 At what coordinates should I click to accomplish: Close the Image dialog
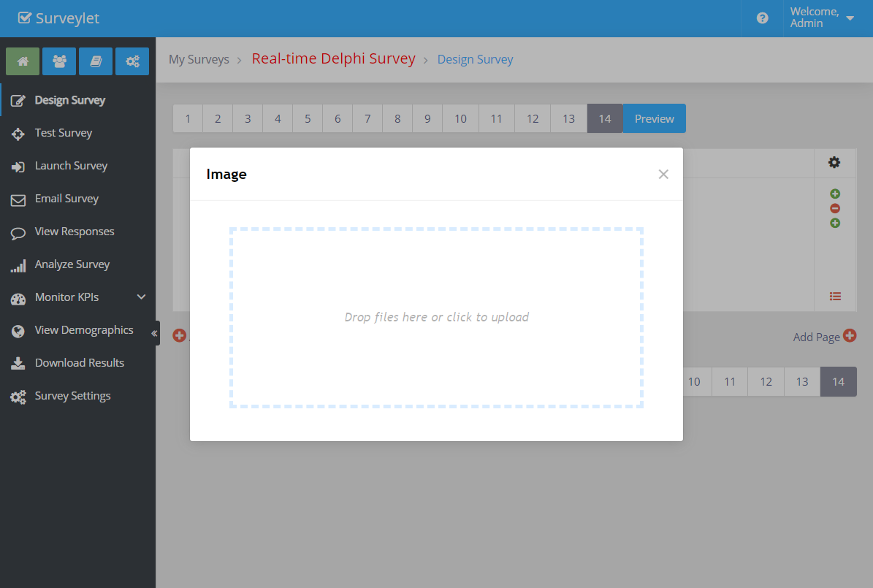point(663,175)
